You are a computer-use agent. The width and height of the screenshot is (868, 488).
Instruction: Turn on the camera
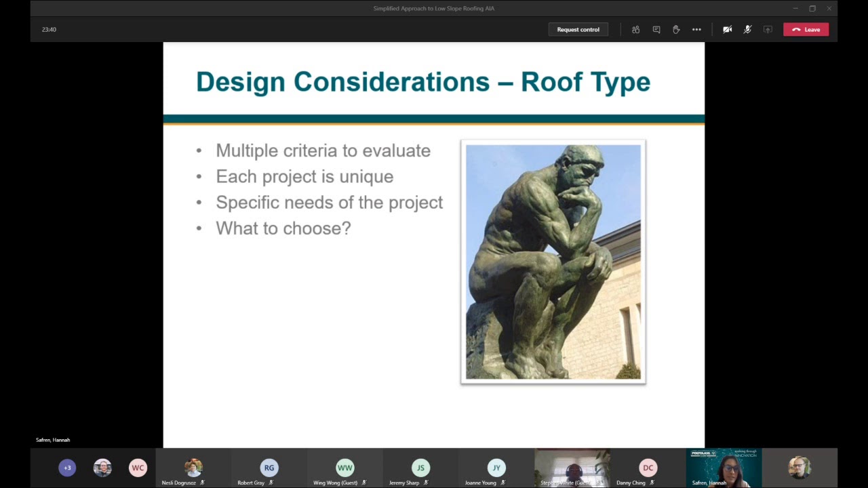(x=727, y=30)
